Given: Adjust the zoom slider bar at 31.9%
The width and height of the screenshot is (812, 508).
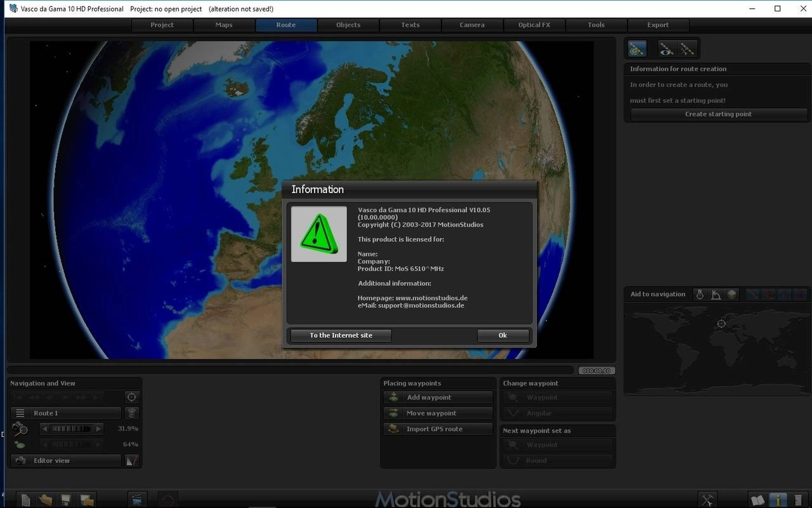Looking at the screenshot, I should click(x=71, y=429).
